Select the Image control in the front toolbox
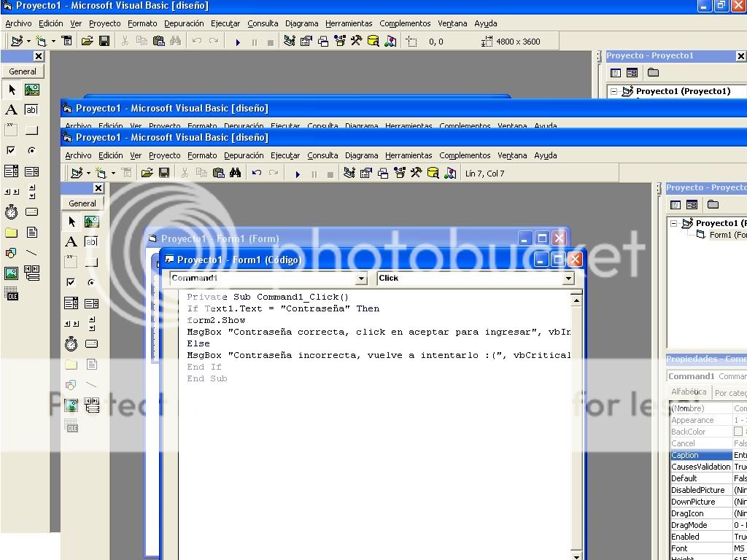This screenshot has height=560, width=747. [71, 405]
